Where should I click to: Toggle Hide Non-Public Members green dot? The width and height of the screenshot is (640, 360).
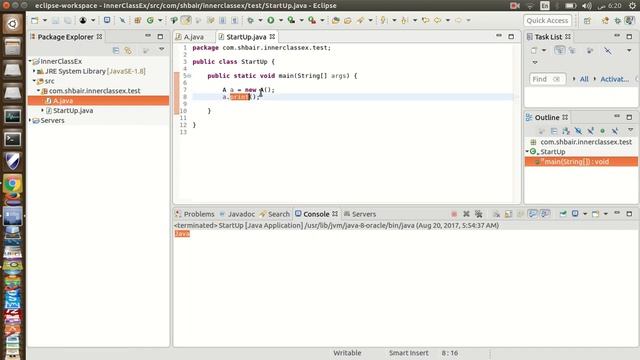click(602, 131)
